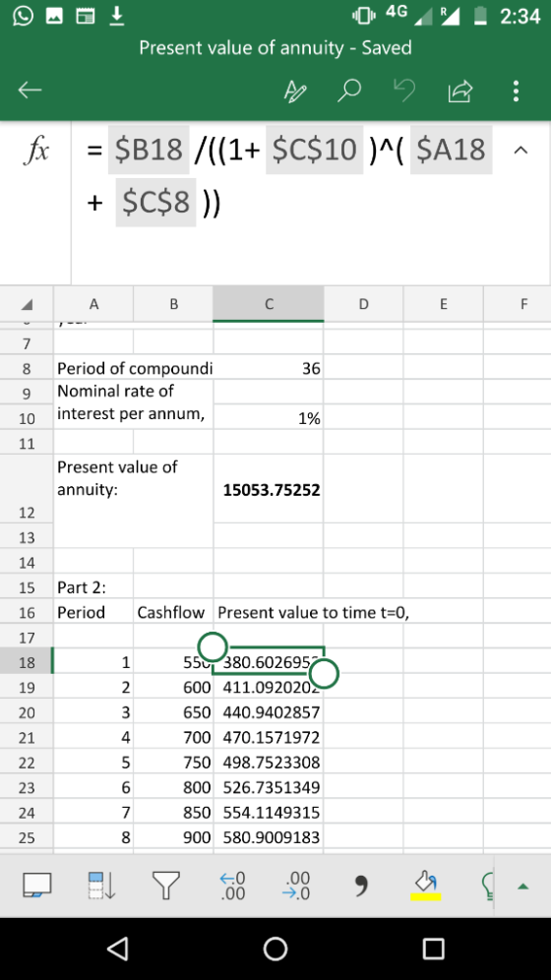Tap the document title 'Present value of annuity - Saved'
551x980 pixels.
click(275, 47)
